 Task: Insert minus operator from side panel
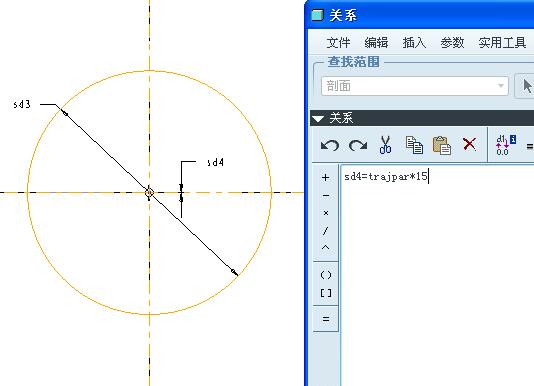coord(326,196)
